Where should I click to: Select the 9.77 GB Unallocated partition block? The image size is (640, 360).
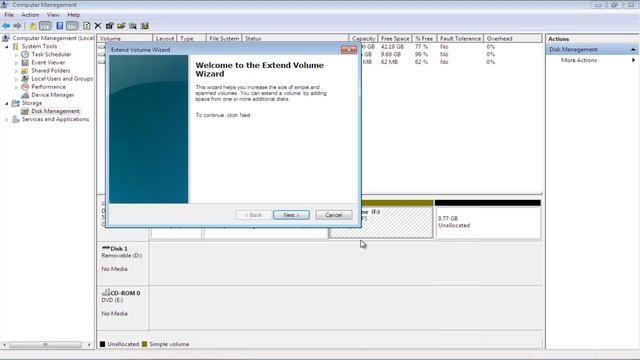[x=488, y=220]
